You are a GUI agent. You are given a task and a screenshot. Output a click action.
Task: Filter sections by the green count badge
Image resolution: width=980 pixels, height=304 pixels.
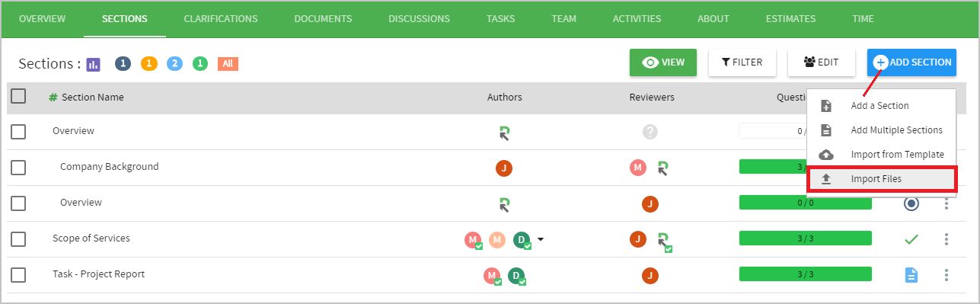tap(200, 64)
